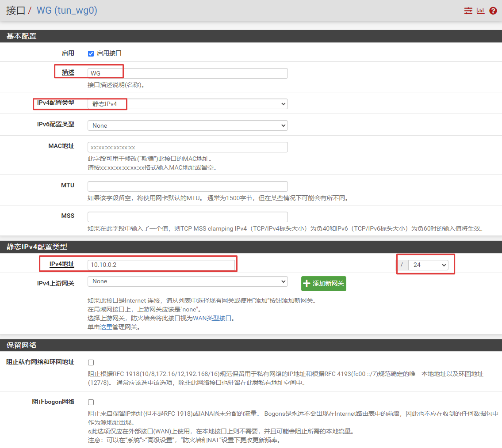Change the /24 subnet mask dropdown

coord(428,265)
